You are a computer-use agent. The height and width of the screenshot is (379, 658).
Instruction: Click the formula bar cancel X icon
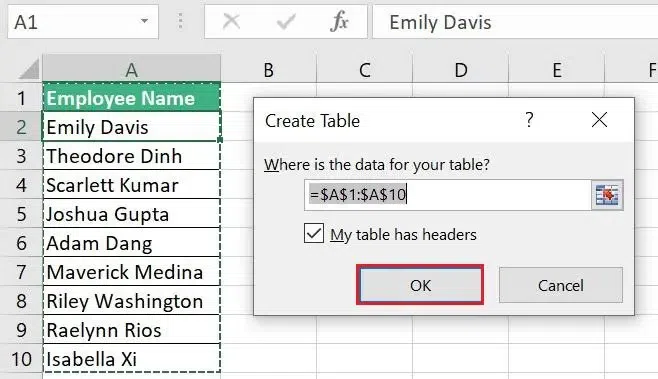[x=231, y=21]
